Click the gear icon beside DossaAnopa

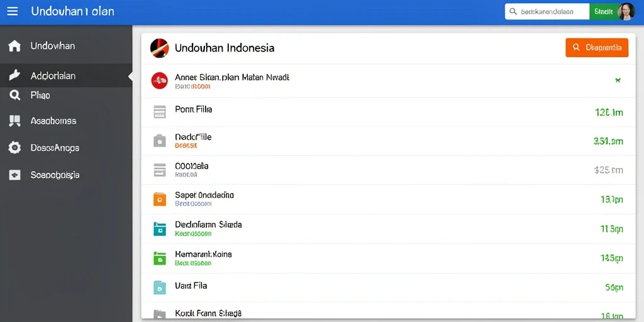click(x=14, y=147)
